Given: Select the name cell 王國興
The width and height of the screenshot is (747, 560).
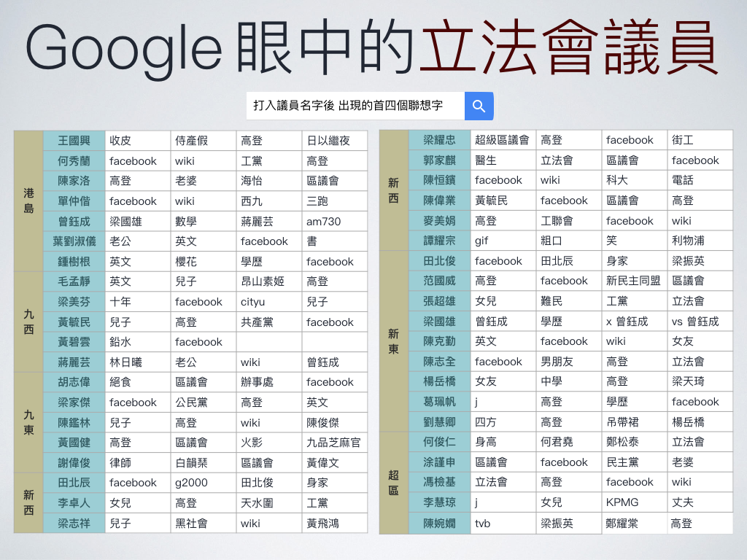Looking at the screenshot, I should pyautogui.click(x=74, y=141).
